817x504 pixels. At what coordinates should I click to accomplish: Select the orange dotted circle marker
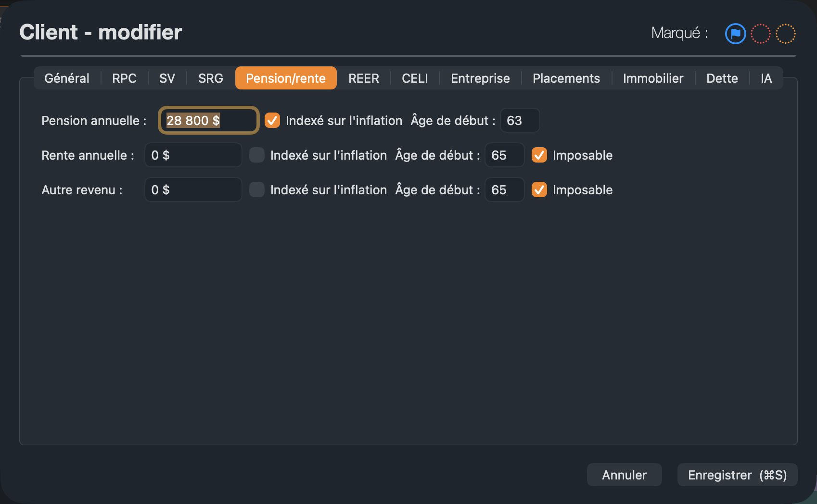click(786, 34)
